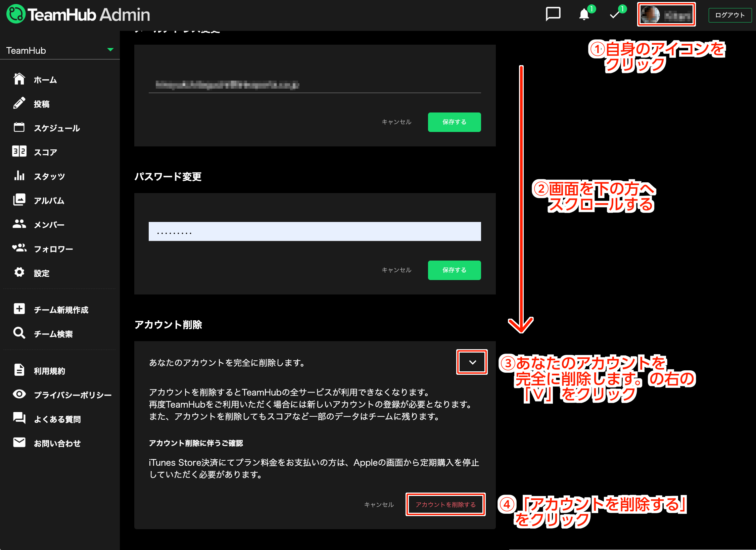Image resolution: width=756 pixels, height=550 pixels.
Task: Expand the TeamHub team selector dropdown
Action: [60, 50]
